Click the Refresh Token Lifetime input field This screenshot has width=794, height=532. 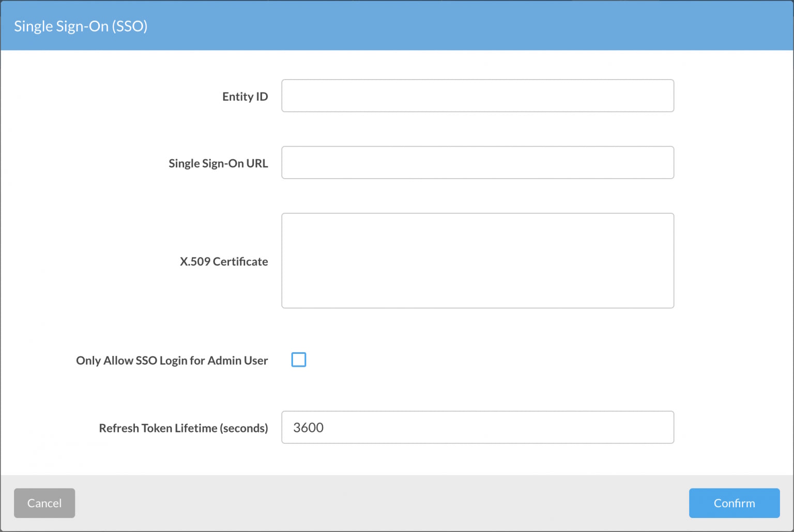(477, 427)
